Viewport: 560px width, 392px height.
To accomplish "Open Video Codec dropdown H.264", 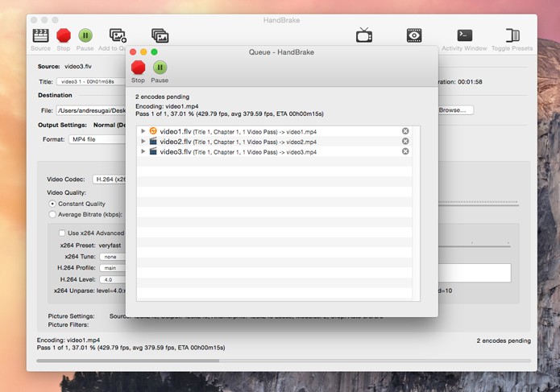I will (x=110, y=179).
